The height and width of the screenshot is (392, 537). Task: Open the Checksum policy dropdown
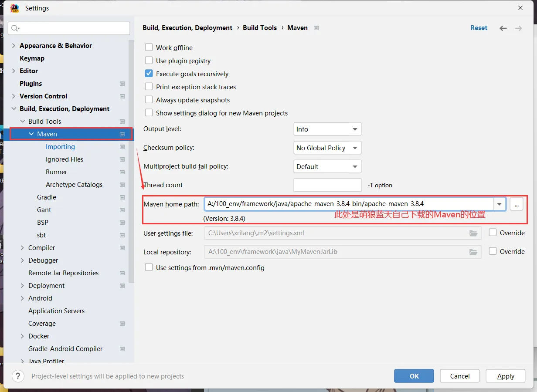point(327,148)
